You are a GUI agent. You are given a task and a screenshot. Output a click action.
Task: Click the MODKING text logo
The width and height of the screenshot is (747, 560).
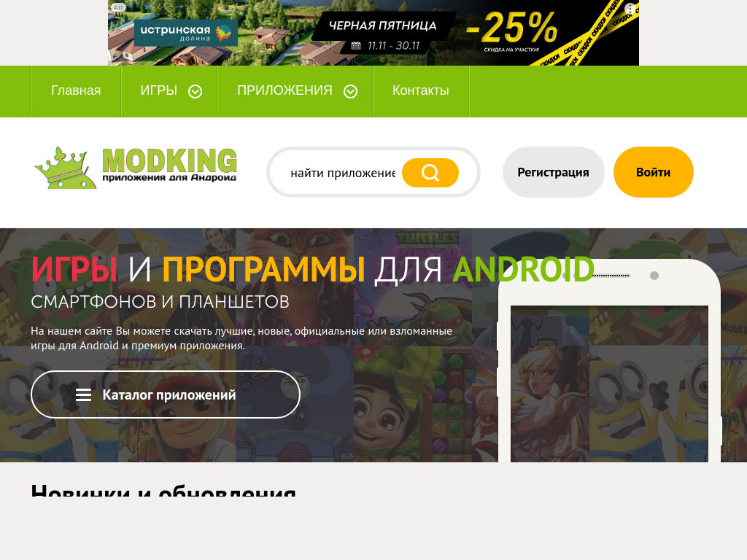pyautogui.click(x=169, y=165)
